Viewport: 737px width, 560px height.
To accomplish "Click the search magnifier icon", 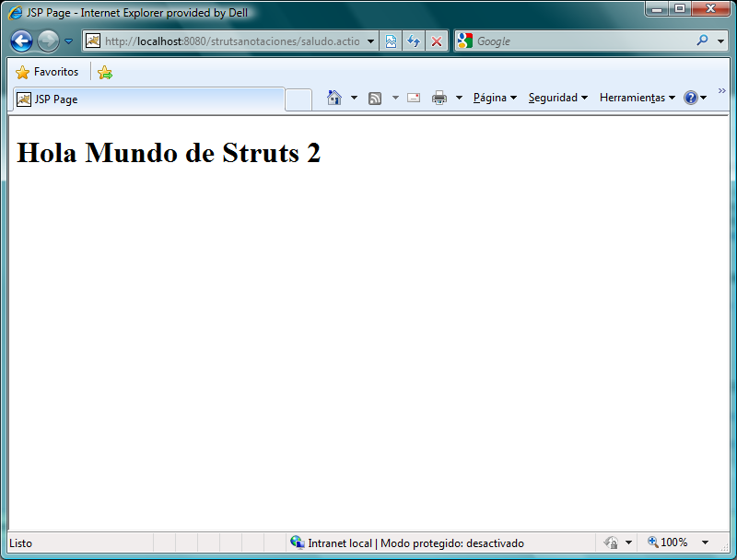I will point(696,41).
